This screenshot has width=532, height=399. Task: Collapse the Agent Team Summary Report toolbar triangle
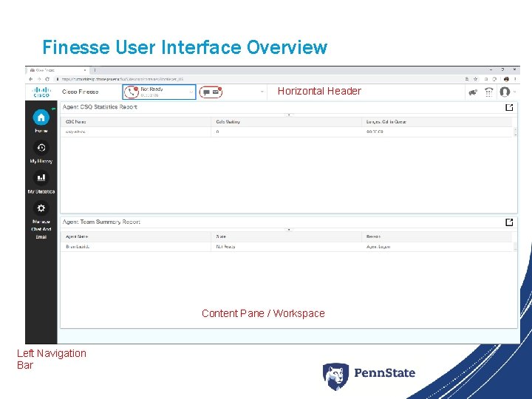click(x=289, y=230)
